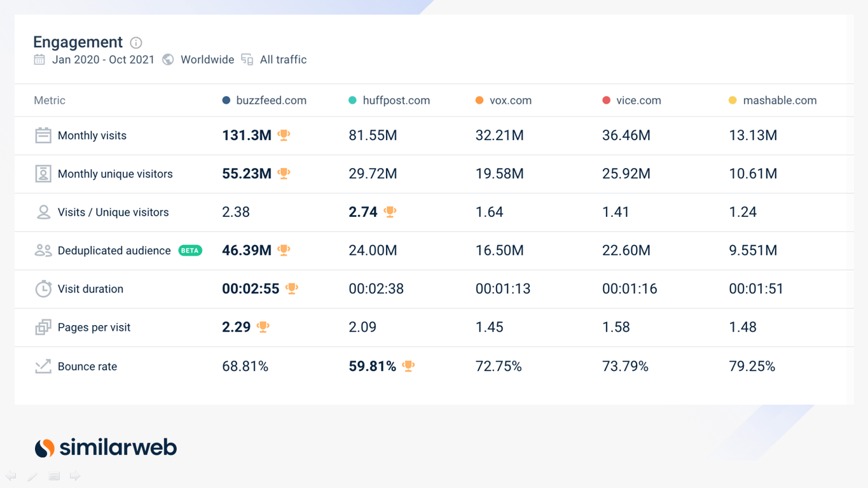Click the yellow dot for mashable.com
The height and width of the screenshot is (488, 868).
733,101
